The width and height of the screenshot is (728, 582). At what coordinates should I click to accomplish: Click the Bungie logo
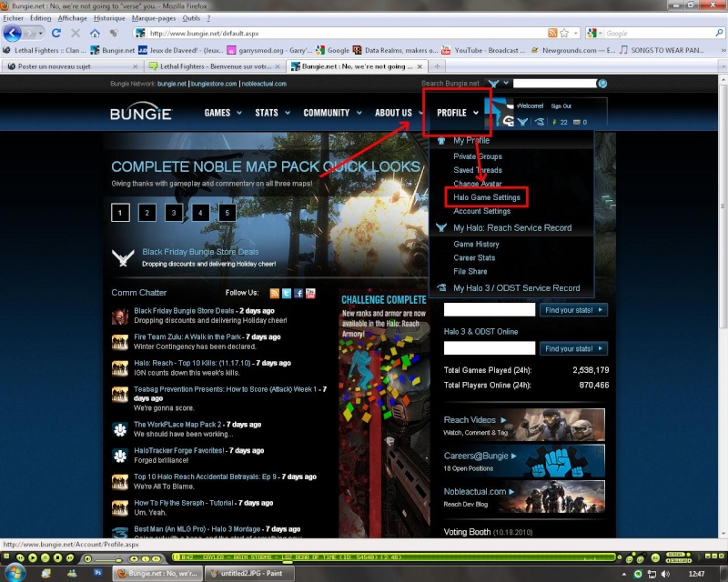point(141,111)
